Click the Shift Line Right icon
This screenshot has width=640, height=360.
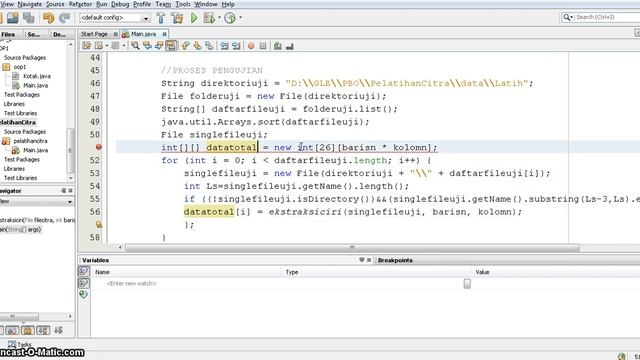point(236,46)
